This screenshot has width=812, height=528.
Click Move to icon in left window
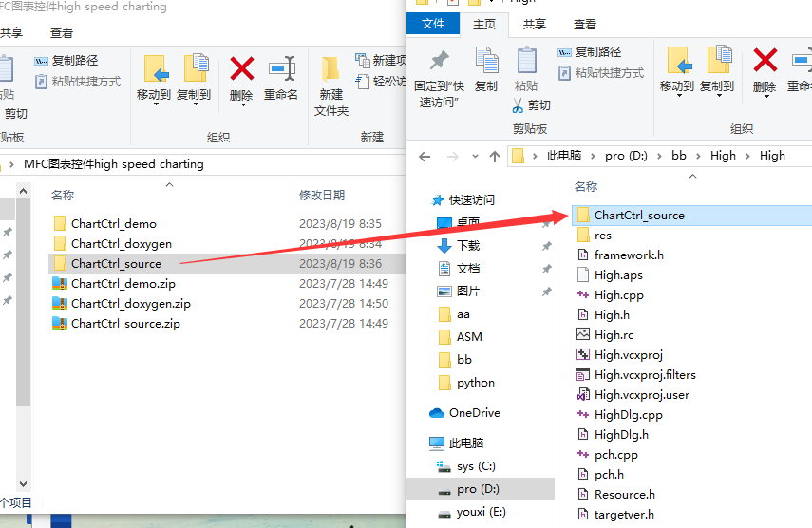pyautogui.click(x=156, y=68)
